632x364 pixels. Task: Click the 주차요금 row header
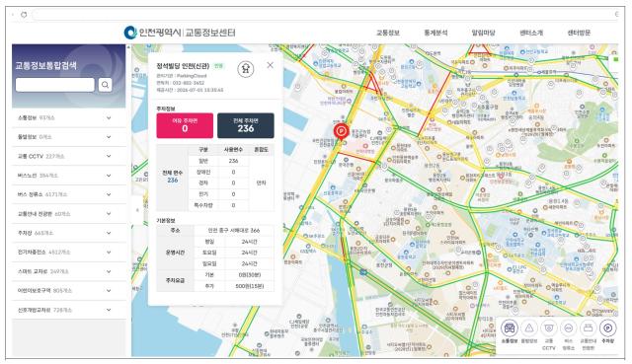pos(176,280)
